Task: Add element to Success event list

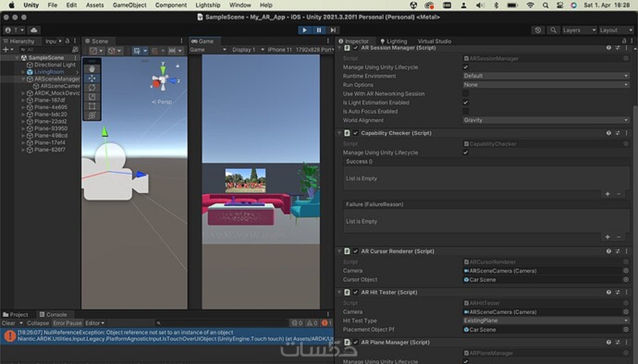Action: [x=608, y=194]
